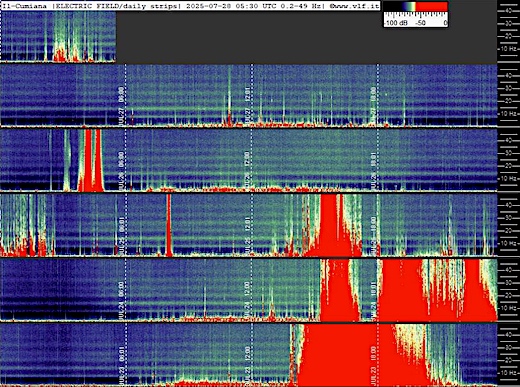Click the '10 Hz' axis label of the top strip
Screen dimensions: 520x387
pyautogui.click(x=509, y=49)
